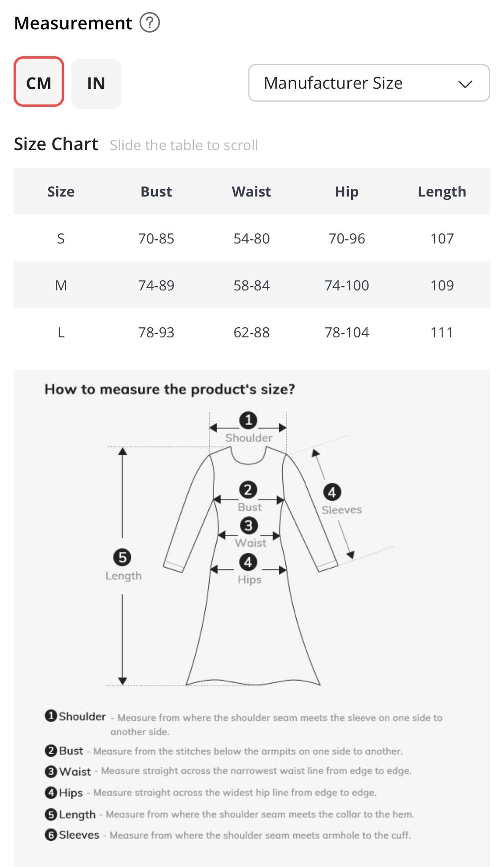Viewport: 504px width, 867px height.
Task: Click the number 2 Bust marker on diagram
Action: click(248, 490)
